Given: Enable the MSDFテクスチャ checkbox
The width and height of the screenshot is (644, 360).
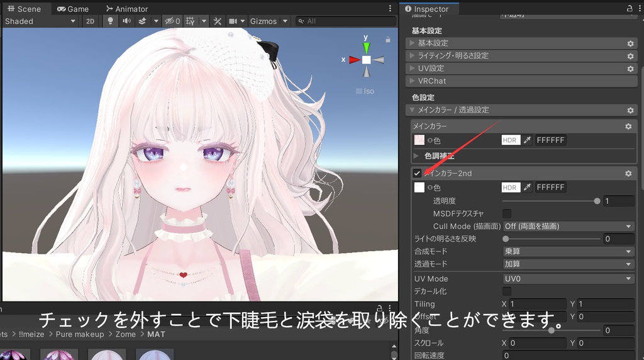Looking at the screenshot, I should 507,213.
